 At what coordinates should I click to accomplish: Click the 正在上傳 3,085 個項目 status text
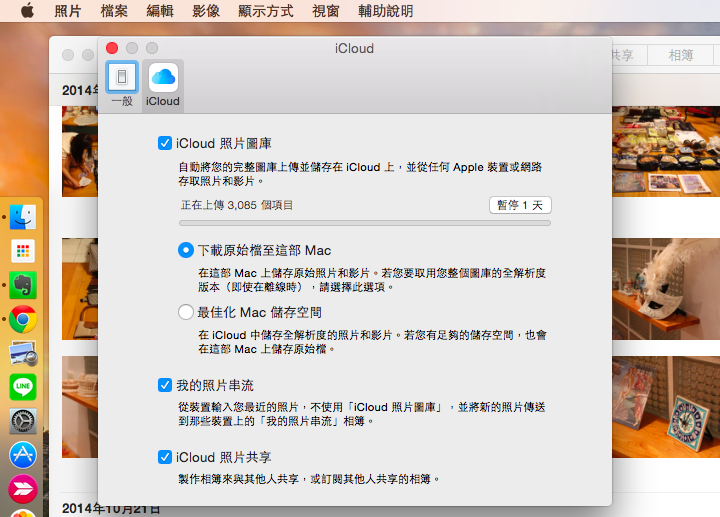pos(236,205)
